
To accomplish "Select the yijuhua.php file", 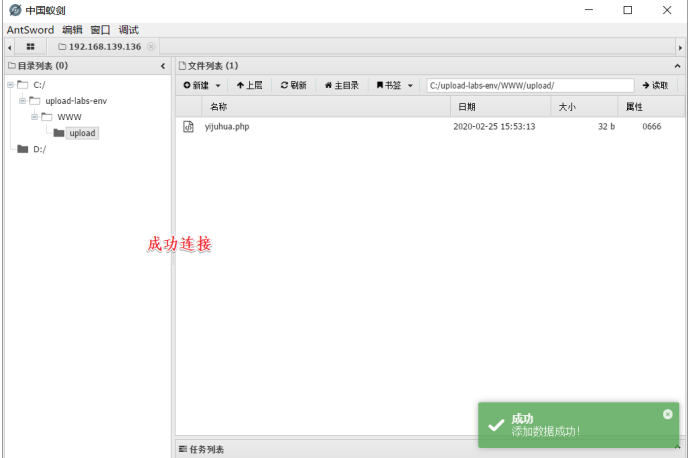I will 227,126.
